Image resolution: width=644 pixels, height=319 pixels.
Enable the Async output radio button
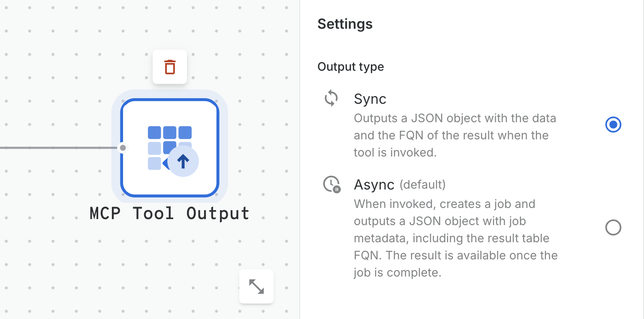pos(613,228)
